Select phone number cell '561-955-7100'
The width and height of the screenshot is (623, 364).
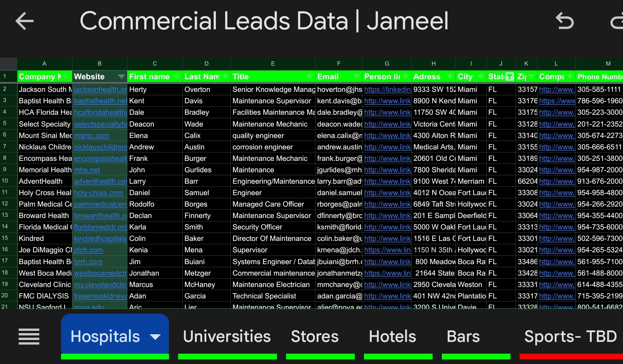coord(599,262)
